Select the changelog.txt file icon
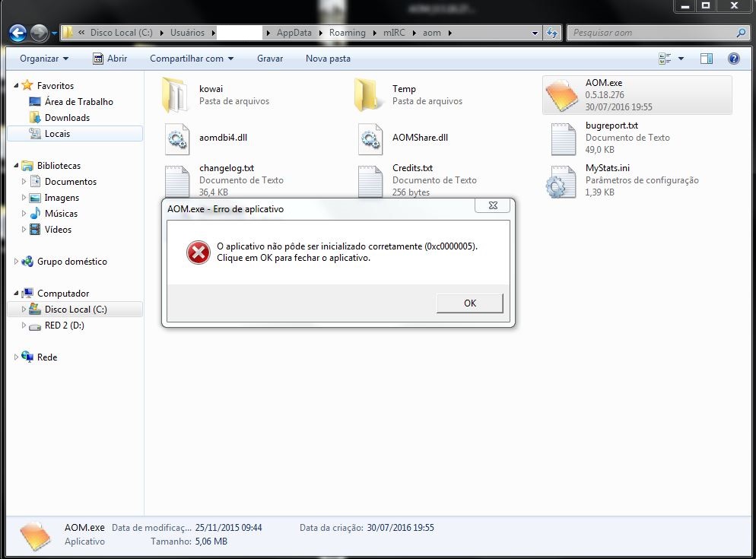 click(x=177, y=181)
